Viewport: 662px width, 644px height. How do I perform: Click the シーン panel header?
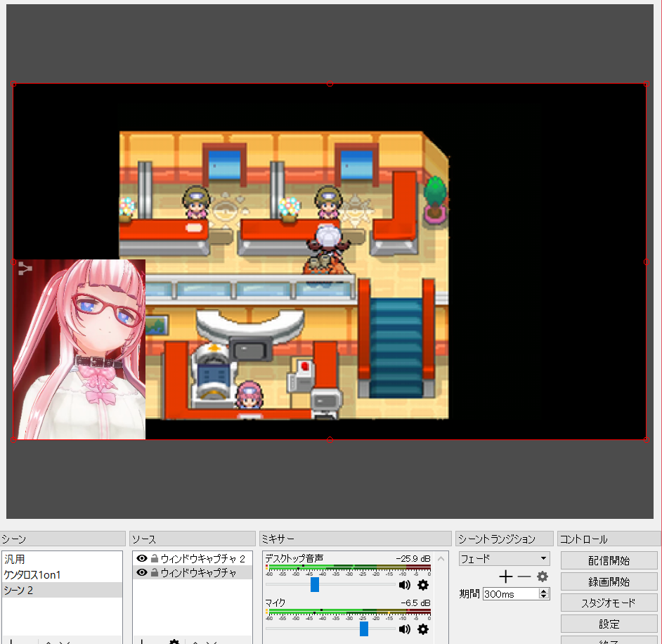point(63,539)
